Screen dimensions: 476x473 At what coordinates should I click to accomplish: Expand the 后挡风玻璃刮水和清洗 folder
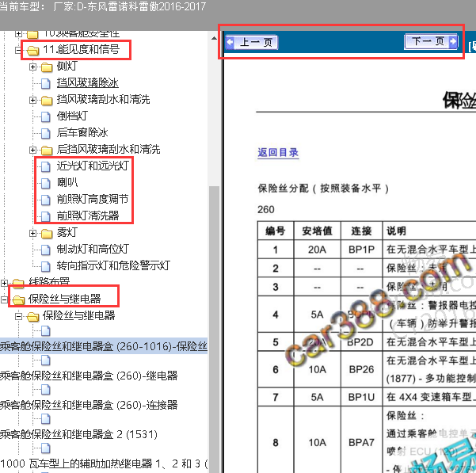click(x=32, y=150)
